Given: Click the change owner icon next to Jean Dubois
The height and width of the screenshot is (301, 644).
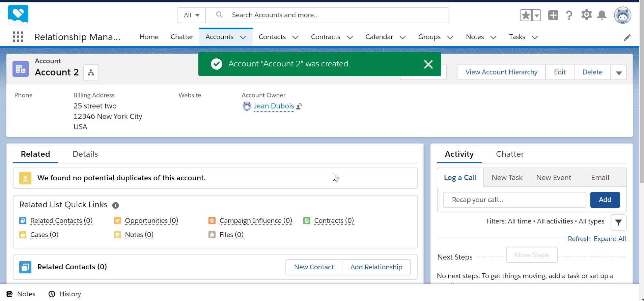Looking at the screenshot, I should (x=299, y=107).
